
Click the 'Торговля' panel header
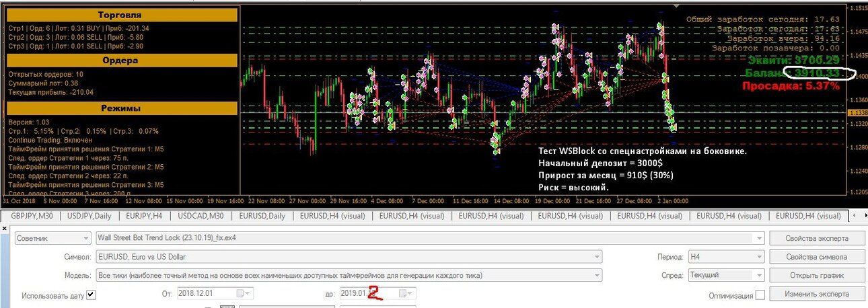(123, 15)
